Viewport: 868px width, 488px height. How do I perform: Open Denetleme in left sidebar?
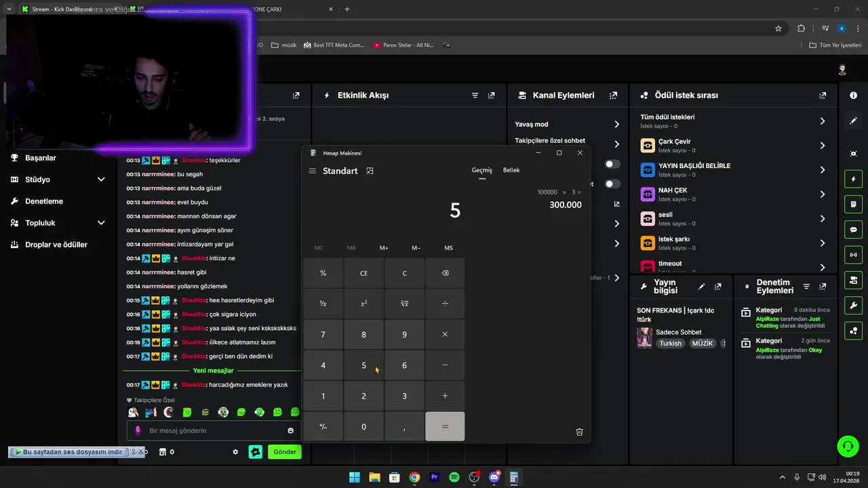[x=43, y=201]
